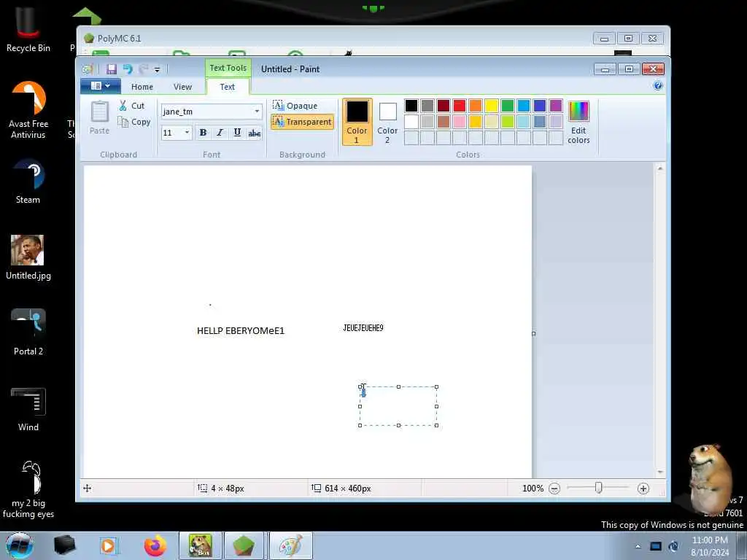Select the Steam desktop icon
Viewport: 747px width, 560px height.
28,182
